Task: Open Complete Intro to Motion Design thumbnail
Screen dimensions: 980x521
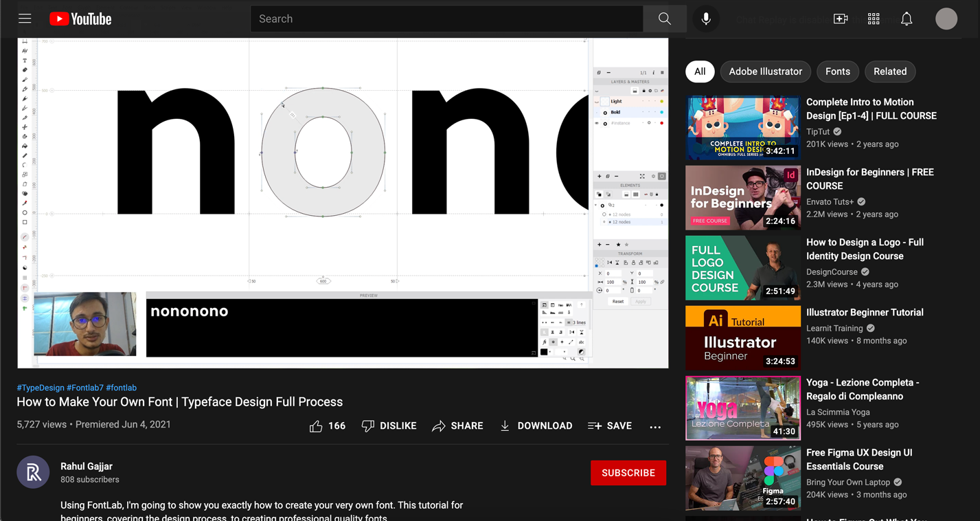Action: pyautogui.click(x=742, y=128)
